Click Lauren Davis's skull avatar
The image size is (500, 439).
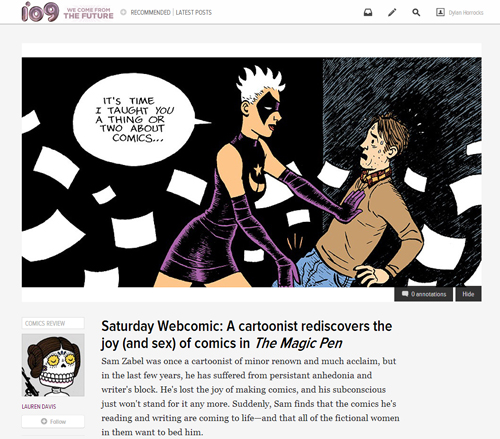tap(53, 365)
